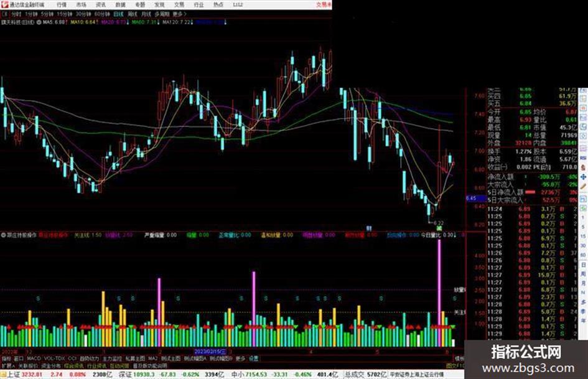This screenshot has width=588, height=379.
Task: Open the 关联报价 tab
Action: [28, 365]
